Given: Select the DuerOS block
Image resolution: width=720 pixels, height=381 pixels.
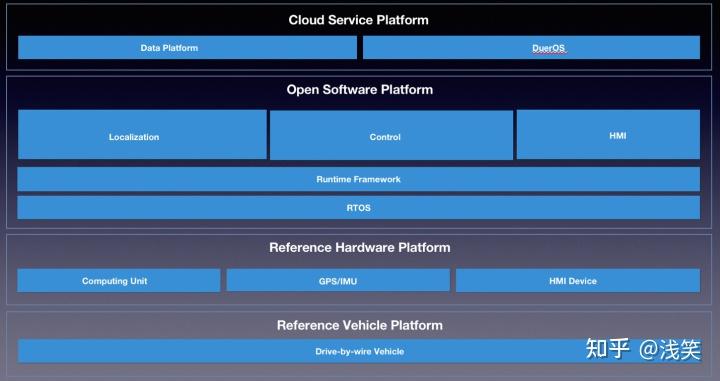Looking at the screenshot, I should click(531, 48).
